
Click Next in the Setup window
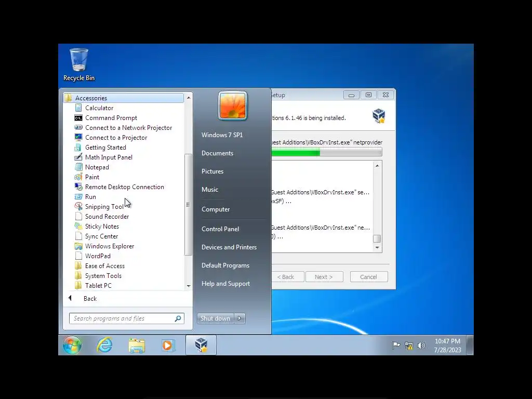(x=324, y=277)
